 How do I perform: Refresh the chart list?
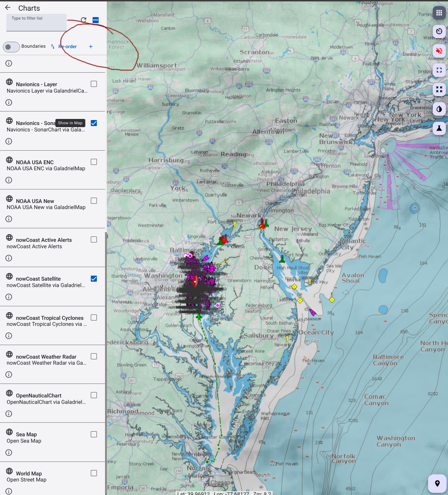click(84, 20)
